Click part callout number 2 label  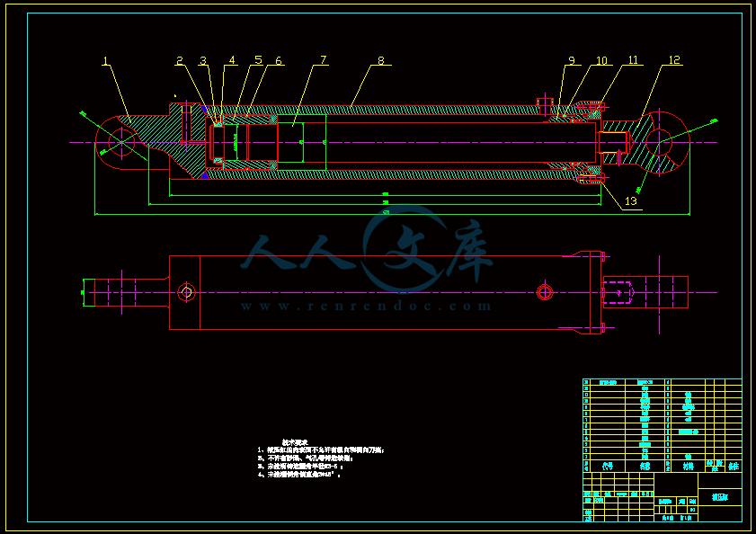180,61
